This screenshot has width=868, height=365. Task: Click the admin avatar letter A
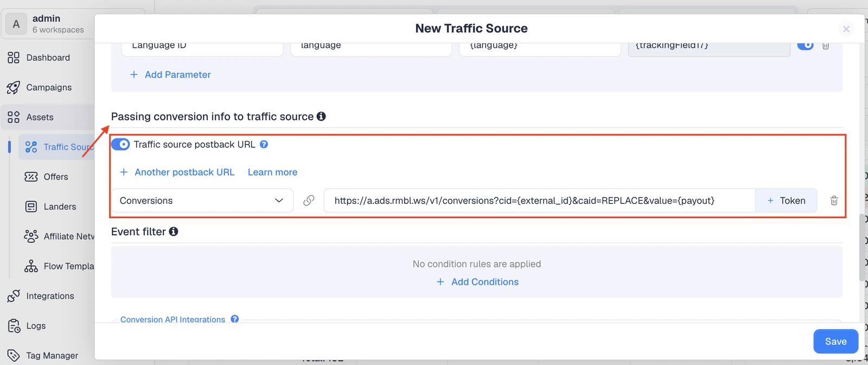pos(16,24)
